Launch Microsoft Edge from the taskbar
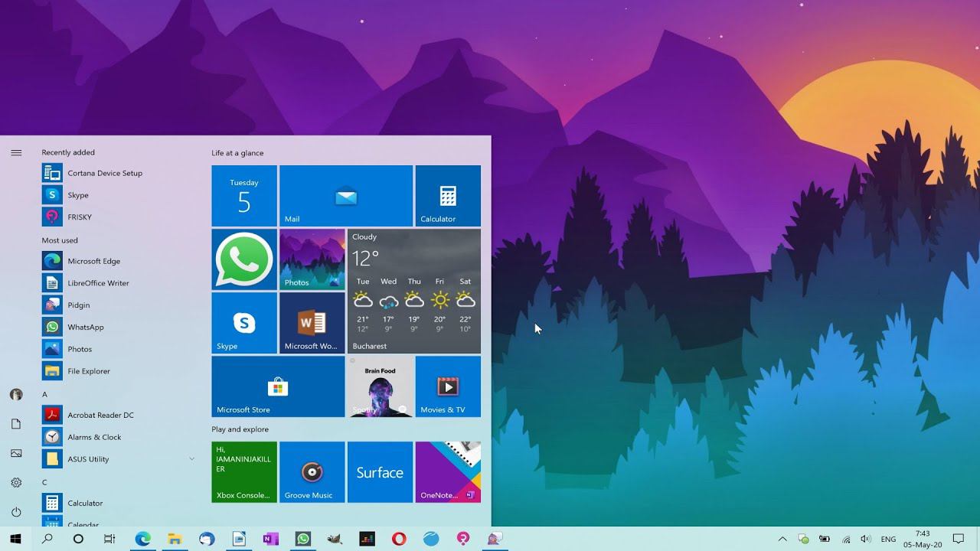 tap(142, 539)
